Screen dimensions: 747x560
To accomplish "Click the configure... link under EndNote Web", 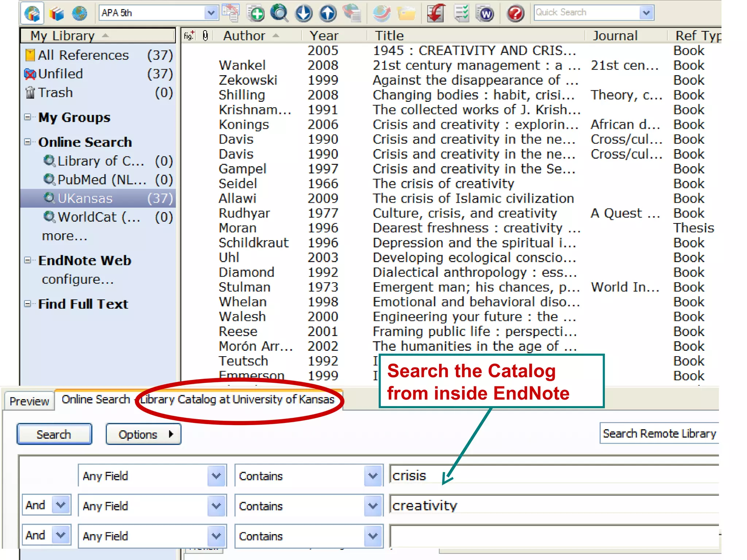I will pyautogui.click(x=78, y=280).
